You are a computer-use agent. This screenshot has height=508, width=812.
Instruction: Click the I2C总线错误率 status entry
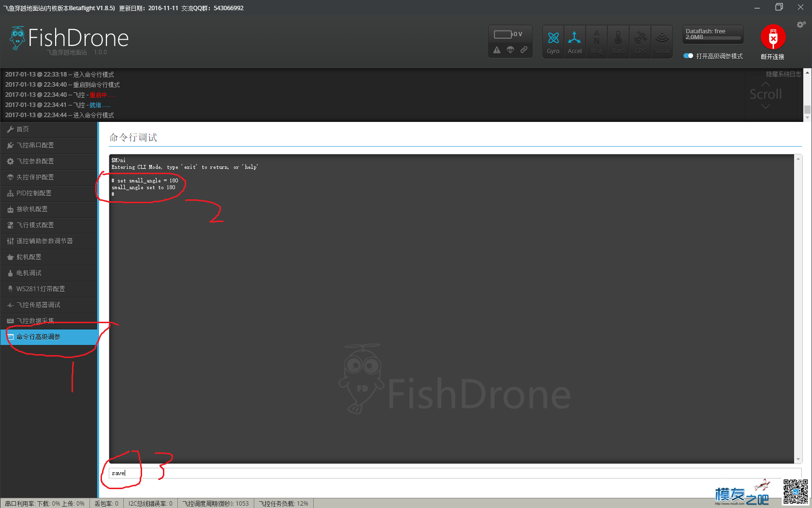click(x=150, y=504)
